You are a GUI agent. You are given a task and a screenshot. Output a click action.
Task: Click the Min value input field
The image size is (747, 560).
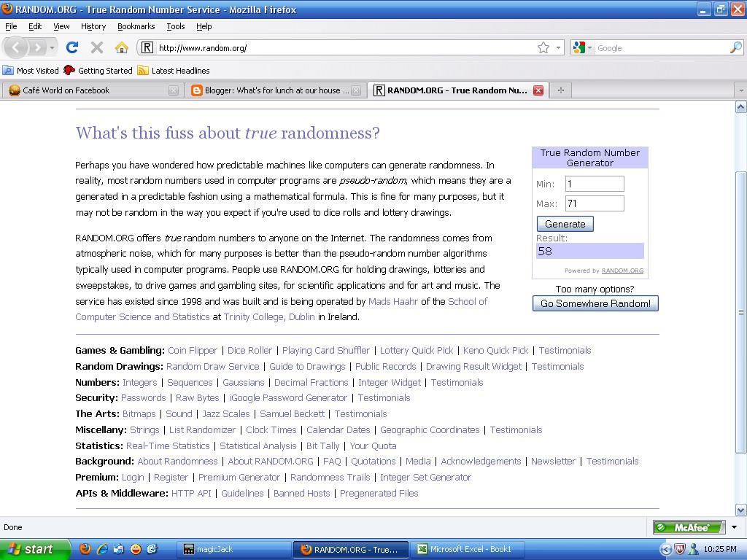(595, 184)
